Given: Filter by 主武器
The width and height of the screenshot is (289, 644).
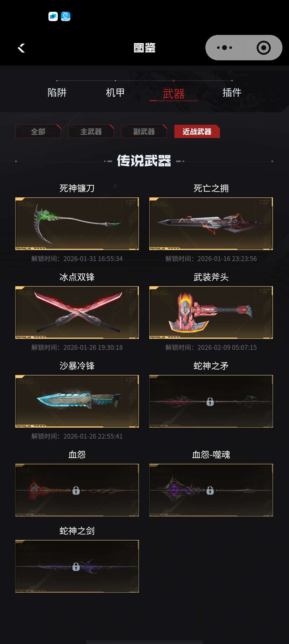Looking at the screenshot, I should (x=91, y=131).
